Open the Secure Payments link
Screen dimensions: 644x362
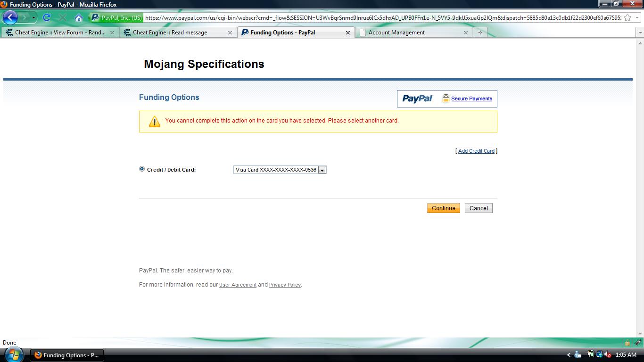click(x=471, y=99)
